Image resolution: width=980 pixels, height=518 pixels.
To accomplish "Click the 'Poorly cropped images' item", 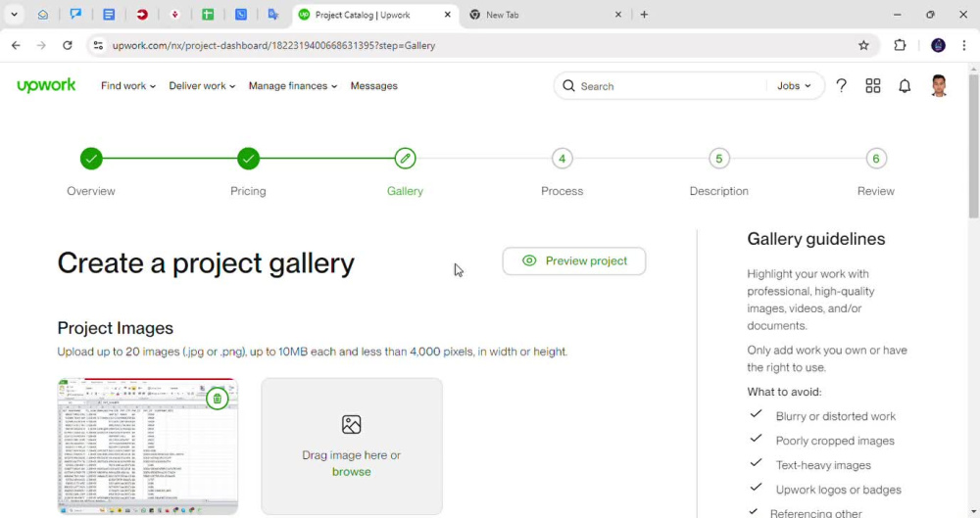I will click(x=835, y=441).
